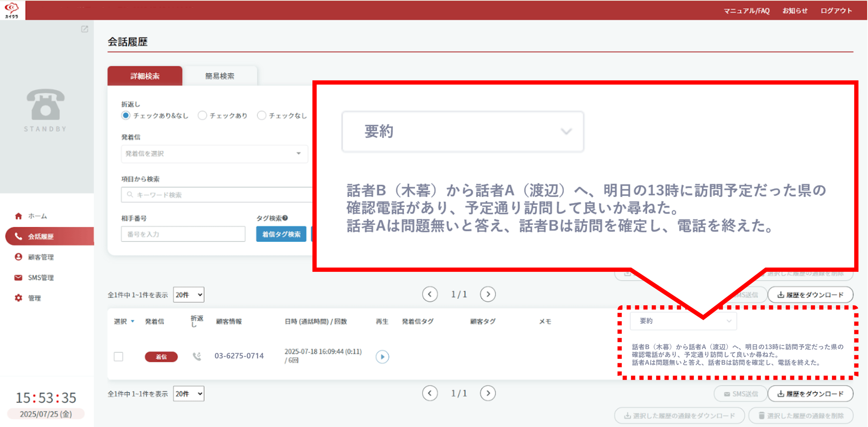The width and height of the screenshot is (868, 427).
Task: Click the callback phone icon in the row
Action: pyautogui.click(x=197, y=356)
